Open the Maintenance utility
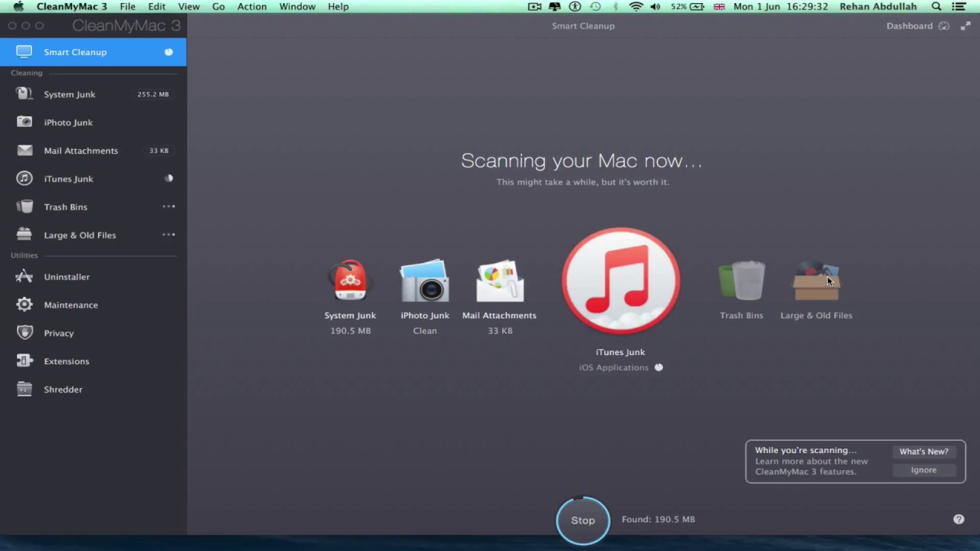Viewport: 980px width, 551px height. click(x=93, y=305)
